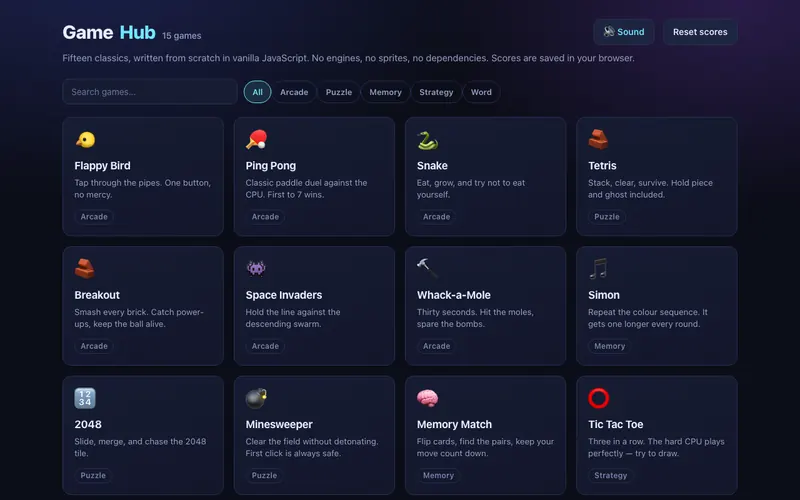Screen dimensions: 800x500
Task: Filter by Word category
Action: [481, 92]
